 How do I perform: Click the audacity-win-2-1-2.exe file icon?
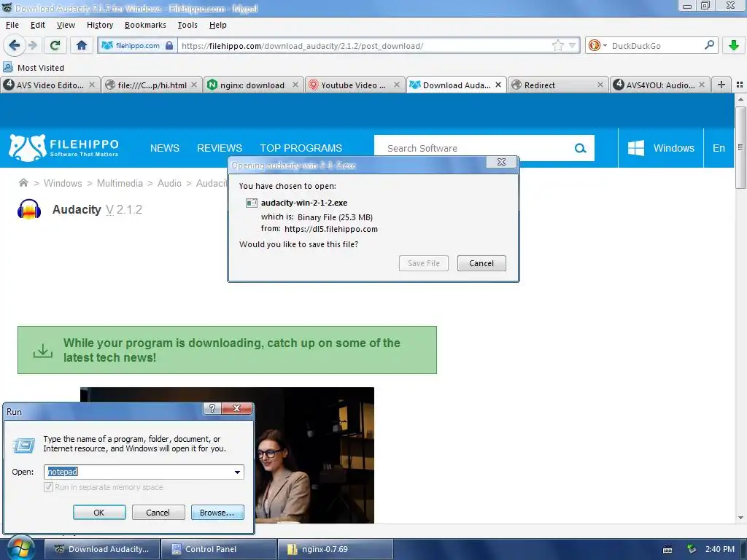click(252, 203)
